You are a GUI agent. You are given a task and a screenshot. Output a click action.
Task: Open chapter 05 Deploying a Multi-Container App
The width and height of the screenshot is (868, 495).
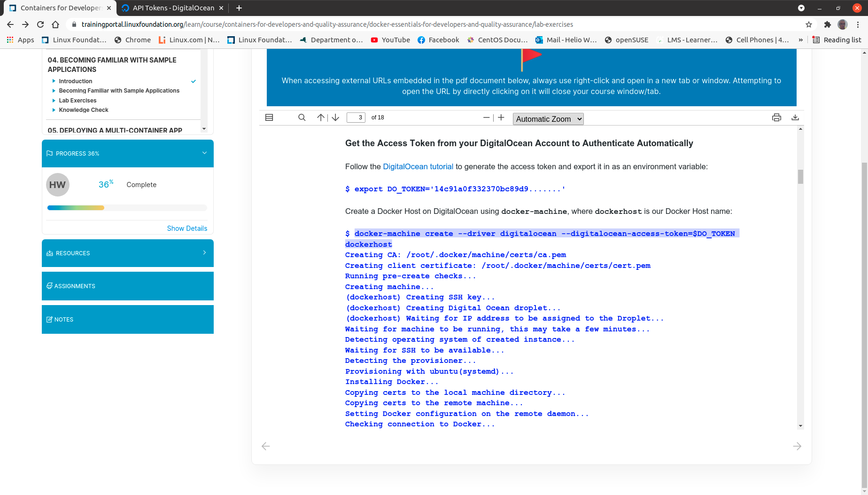(x=115, y=130)
